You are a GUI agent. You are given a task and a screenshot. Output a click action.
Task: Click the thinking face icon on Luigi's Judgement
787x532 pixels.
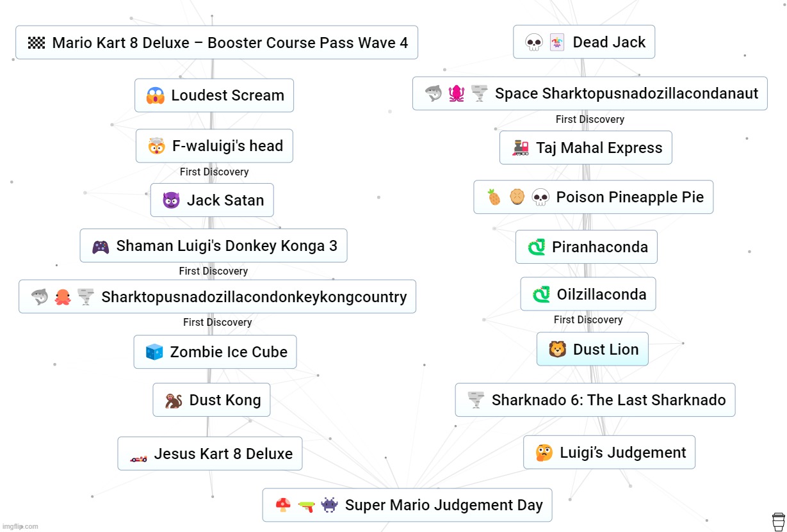click(x=544, y=453)
